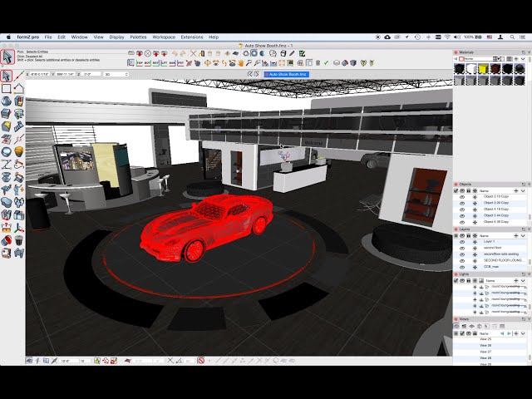
Task: Select View 26 in Views list
Action: point(485,346)
